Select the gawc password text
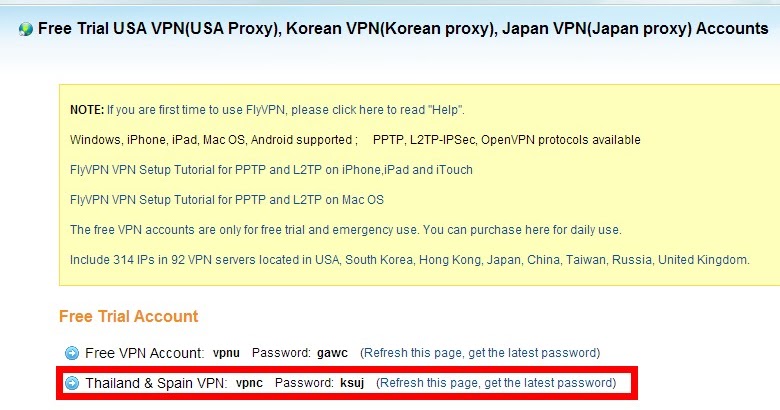 pos(332,353)
